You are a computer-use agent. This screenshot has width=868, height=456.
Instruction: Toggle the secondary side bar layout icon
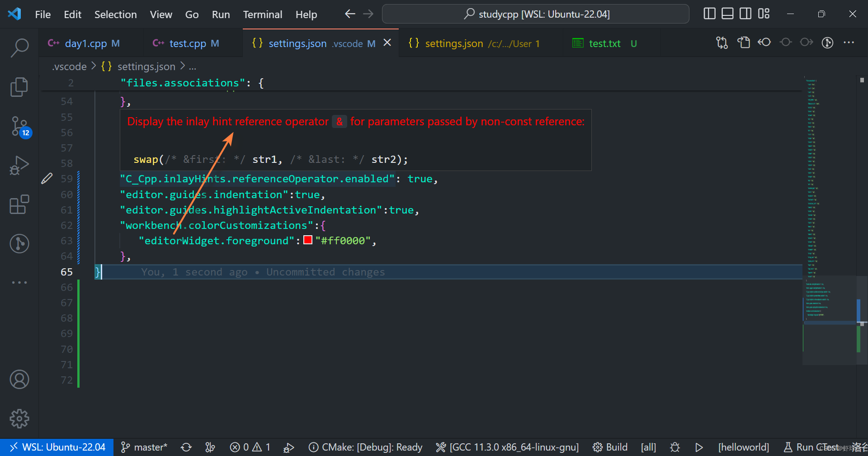coord(745,14)
